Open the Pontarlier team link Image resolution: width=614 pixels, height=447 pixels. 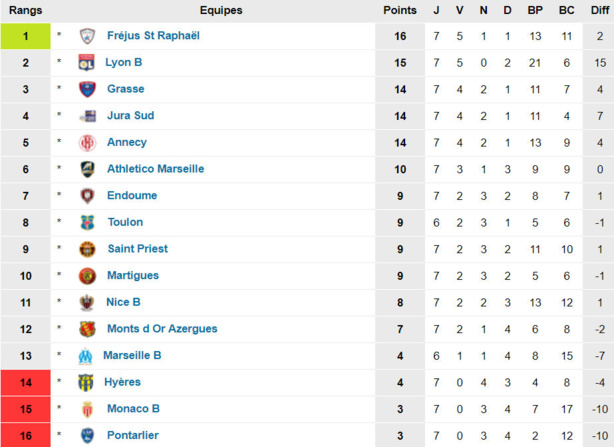click(134, 435)
